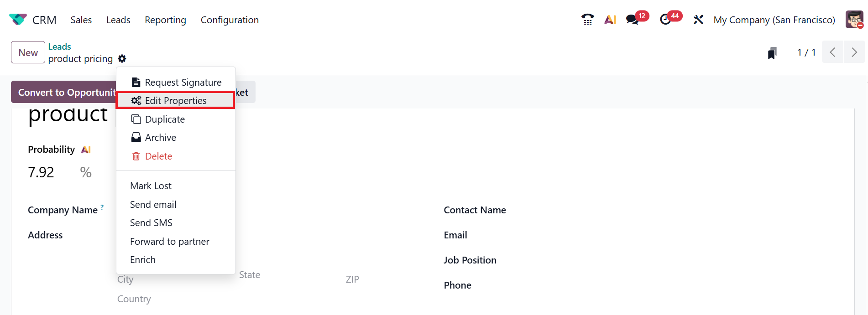Click the Leads breadcrumb link
Image resolution: width=868 pixels, height=315 pixels.
59,46
